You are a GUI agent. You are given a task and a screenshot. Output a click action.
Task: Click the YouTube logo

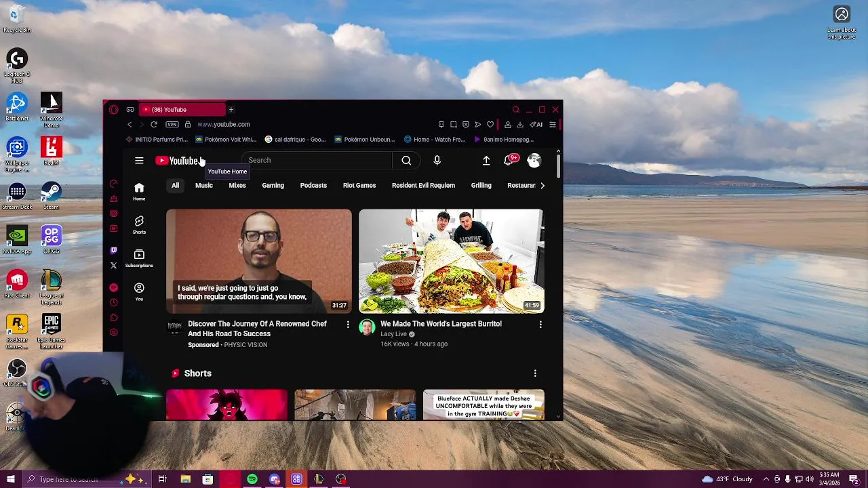177,161
